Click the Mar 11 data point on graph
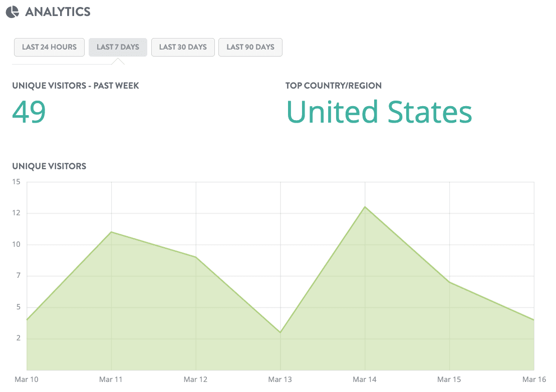This screenshot has height=392, width=556. pos(111,232)
